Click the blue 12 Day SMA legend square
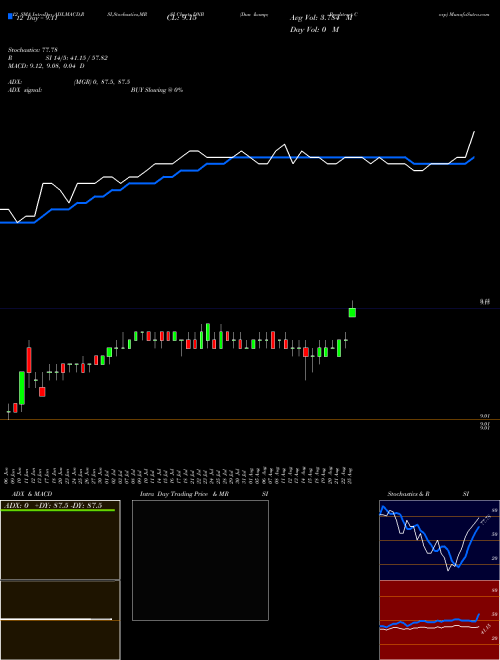 click(10, 16)
